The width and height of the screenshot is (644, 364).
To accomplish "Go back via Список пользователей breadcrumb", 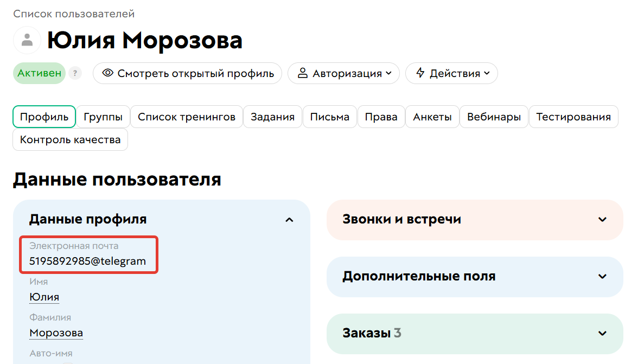I will click(x=74, y=14).
